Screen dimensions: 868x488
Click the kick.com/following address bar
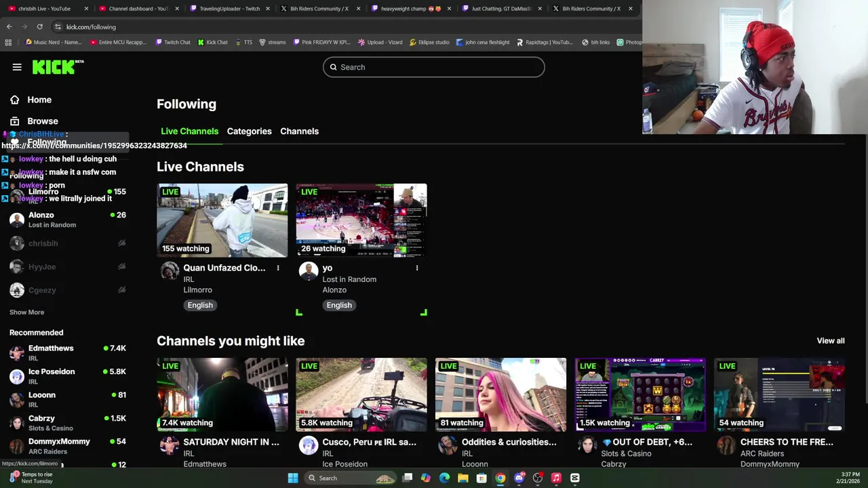pyautogui.click(x=346, y=27)
